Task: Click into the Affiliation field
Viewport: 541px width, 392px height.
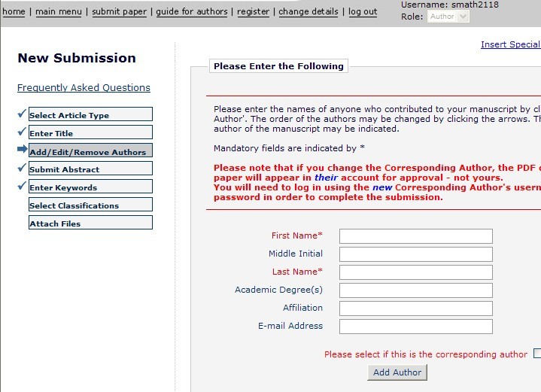Action: pyautogui.click(x=415, y=308)
